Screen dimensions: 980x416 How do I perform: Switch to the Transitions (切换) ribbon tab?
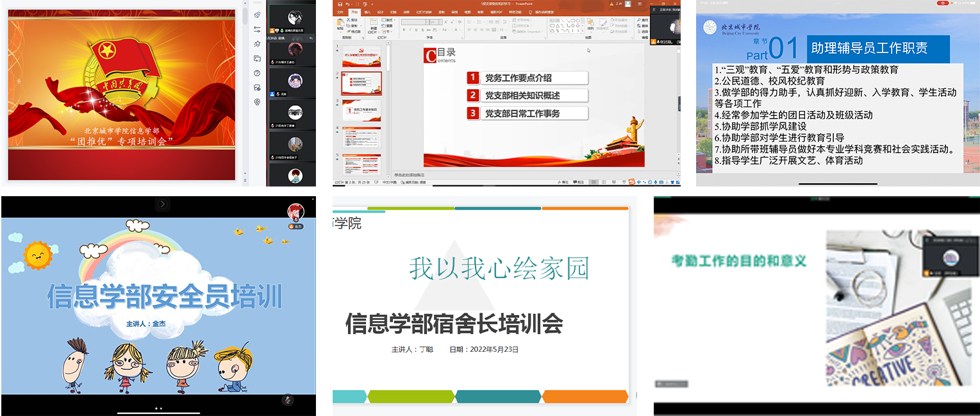(393, 12)
